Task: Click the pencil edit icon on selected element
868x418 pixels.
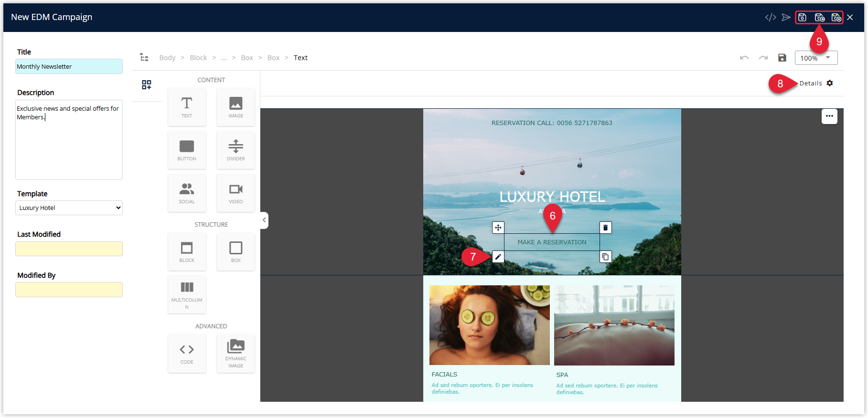Action: coord(498,257)
